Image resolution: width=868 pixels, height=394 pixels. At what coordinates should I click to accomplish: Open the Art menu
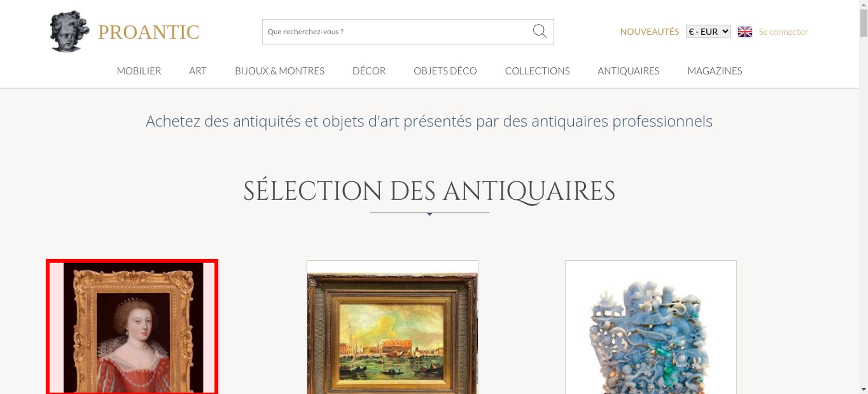pos(198,71)
